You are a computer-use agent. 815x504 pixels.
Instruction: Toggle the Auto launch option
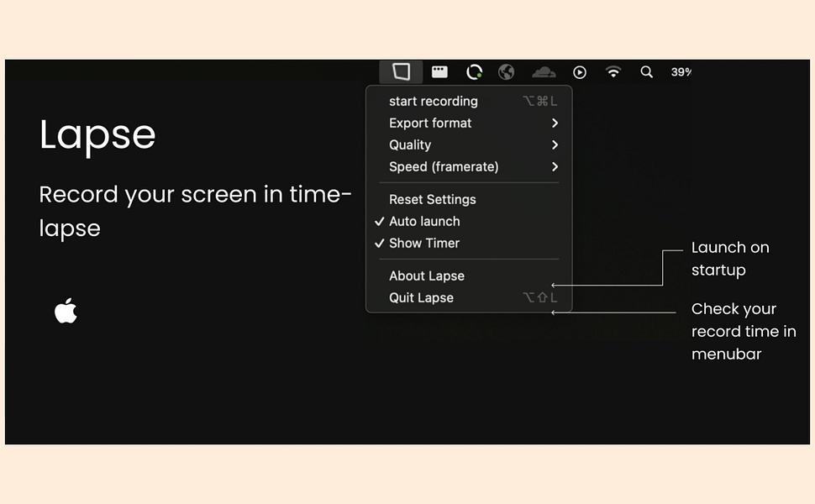click(x=469, y=222)
